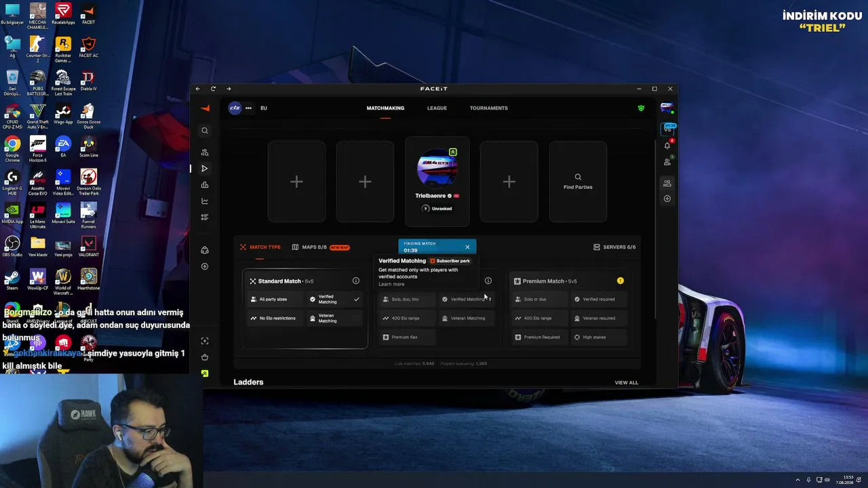The width and height of the screenshot is (868, 488).
Task: Click the notifications bell icon
Action: click(x=667, y=145)
